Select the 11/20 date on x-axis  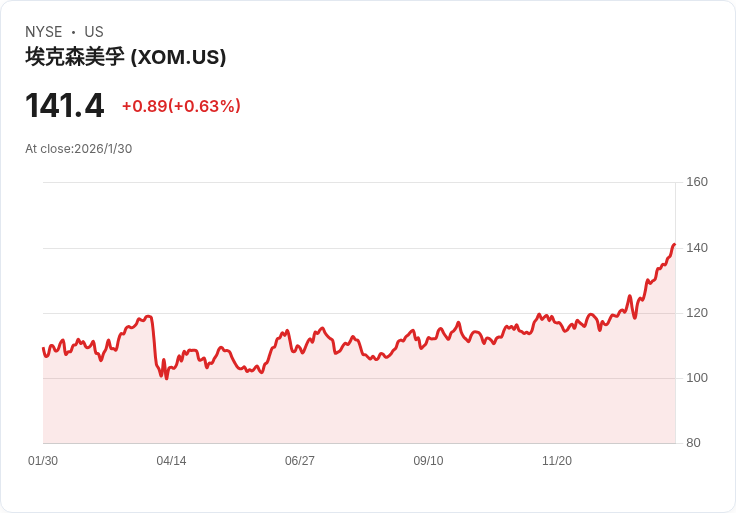tap(557, 461)
